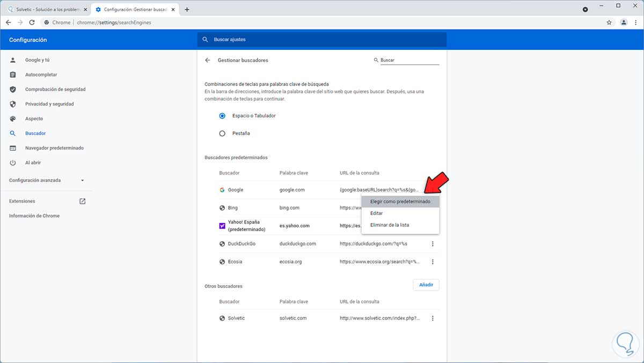Screen dimensions: 644x363
Task: Click the Extensiones open-in-new icon
Action: click(x=82, y=201)
